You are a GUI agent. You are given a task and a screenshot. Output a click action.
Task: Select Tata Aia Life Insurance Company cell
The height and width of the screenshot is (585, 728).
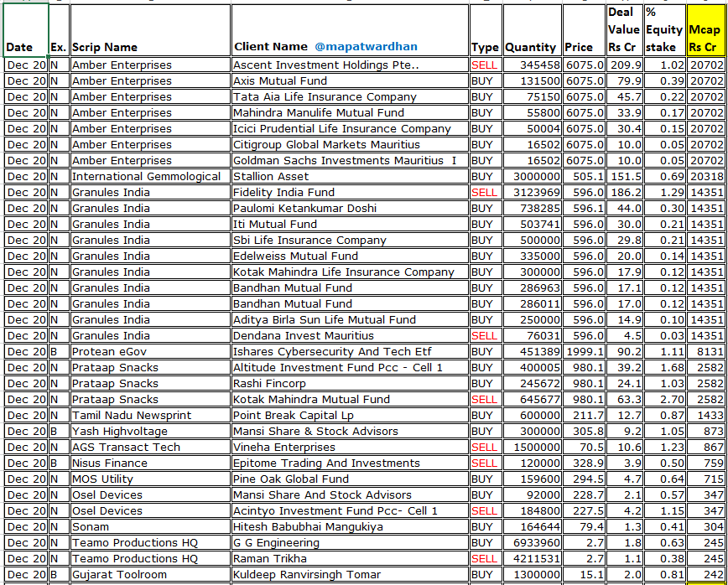(x=350, y=97)
